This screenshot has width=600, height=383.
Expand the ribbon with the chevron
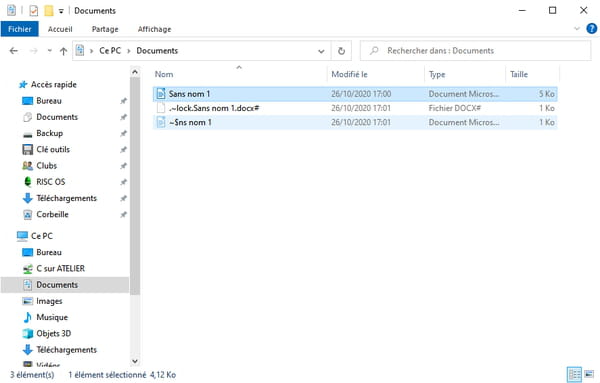pos(577,29)
